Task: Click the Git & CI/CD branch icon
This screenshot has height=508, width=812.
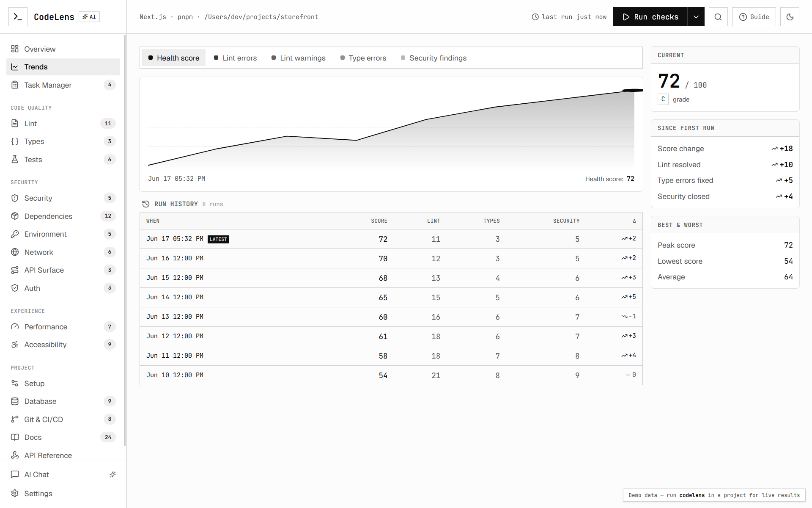Action: point(15,420)
